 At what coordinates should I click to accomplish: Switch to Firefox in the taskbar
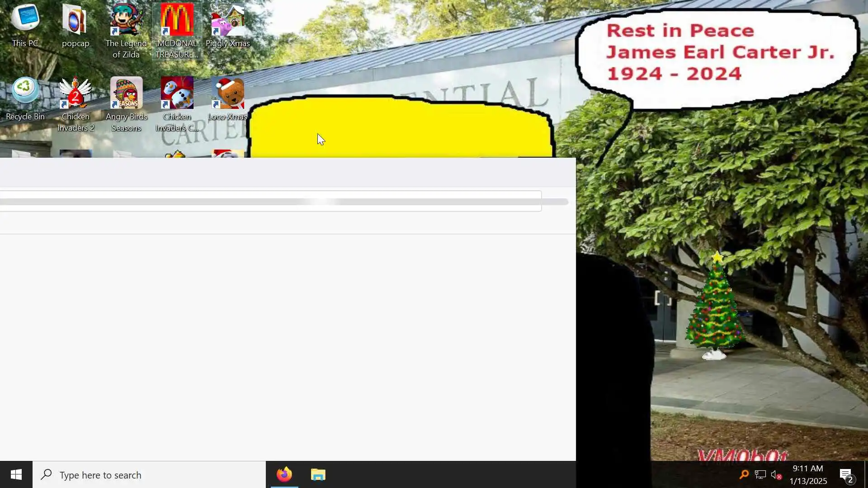coord(284,474)
